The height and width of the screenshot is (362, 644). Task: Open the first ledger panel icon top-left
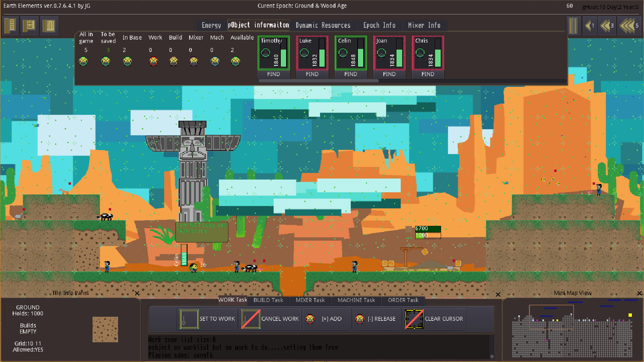10,25
